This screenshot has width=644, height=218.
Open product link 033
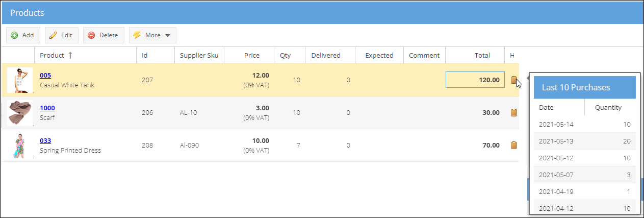45,141
